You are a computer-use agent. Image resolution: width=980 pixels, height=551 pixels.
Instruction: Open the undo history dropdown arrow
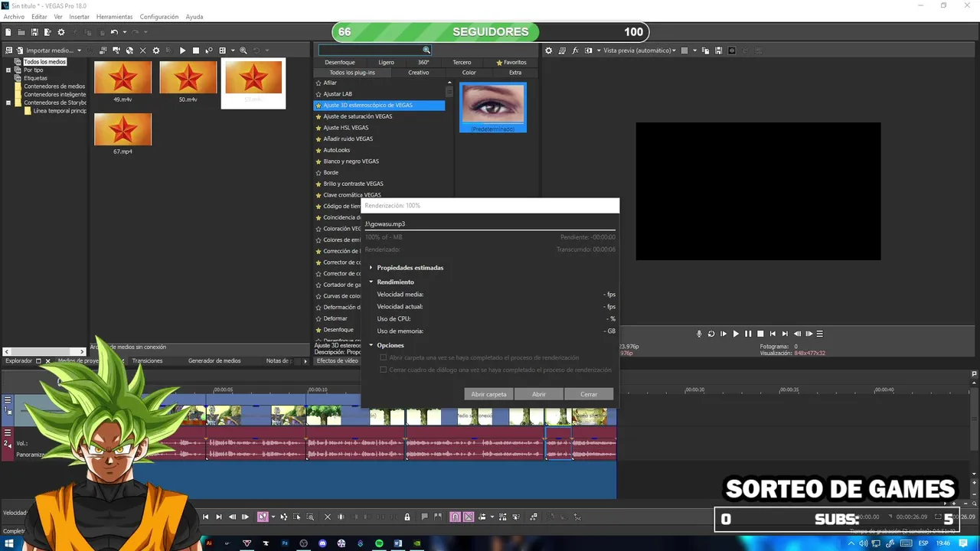click(x=125, y=32)
